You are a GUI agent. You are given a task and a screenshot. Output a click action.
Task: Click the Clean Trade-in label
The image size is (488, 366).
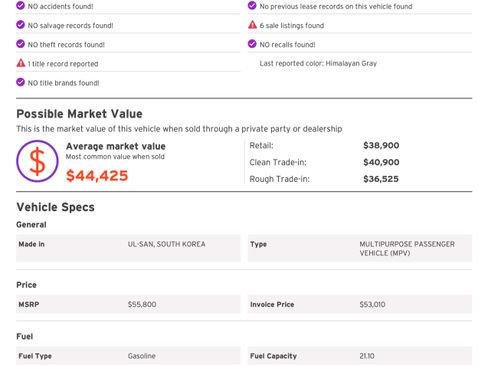[278, 162]
